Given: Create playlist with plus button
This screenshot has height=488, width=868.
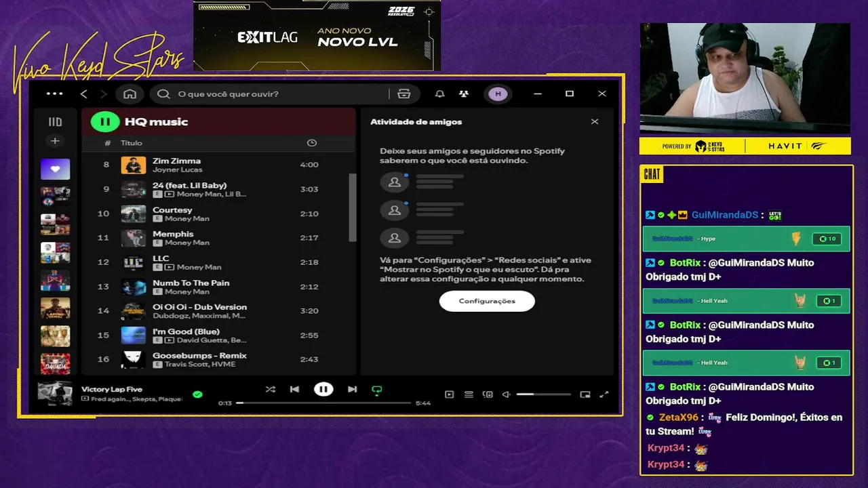Looking at the screenshot, I should point(55,141).
